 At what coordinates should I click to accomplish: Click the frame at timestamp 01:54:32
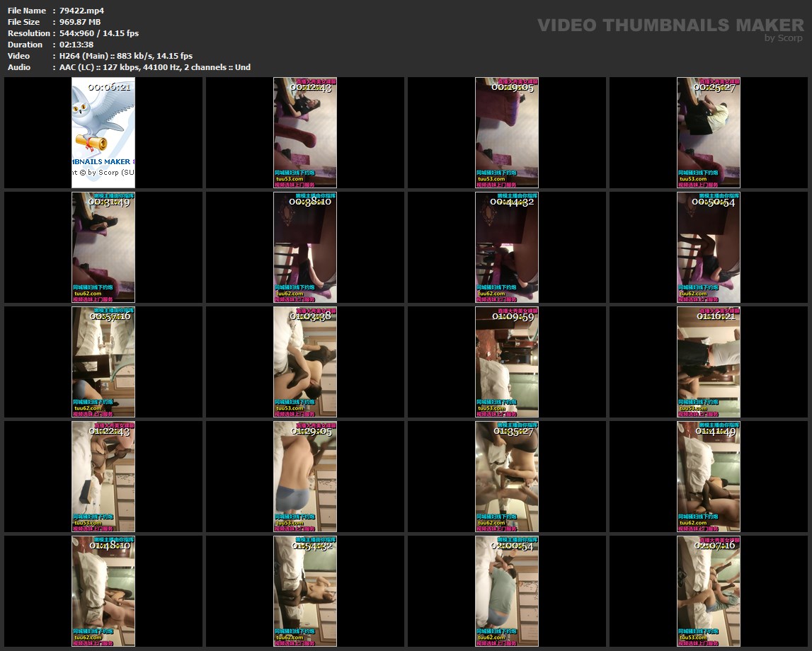click(x=305, y=591)
